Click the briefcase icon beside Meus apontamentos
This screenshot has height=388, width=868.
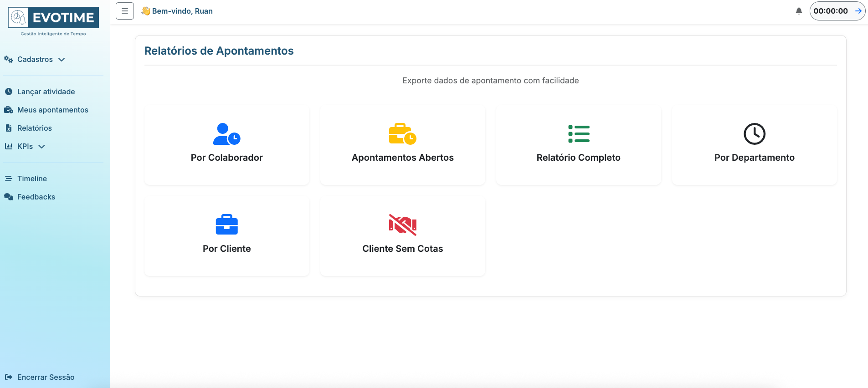click(x=8, y=110)
